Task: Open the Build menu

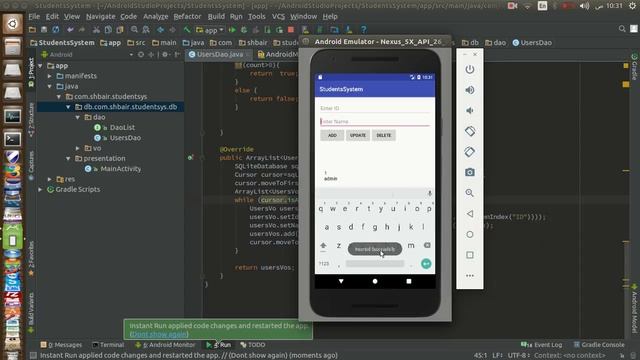Action: click(x=216, y=16)
